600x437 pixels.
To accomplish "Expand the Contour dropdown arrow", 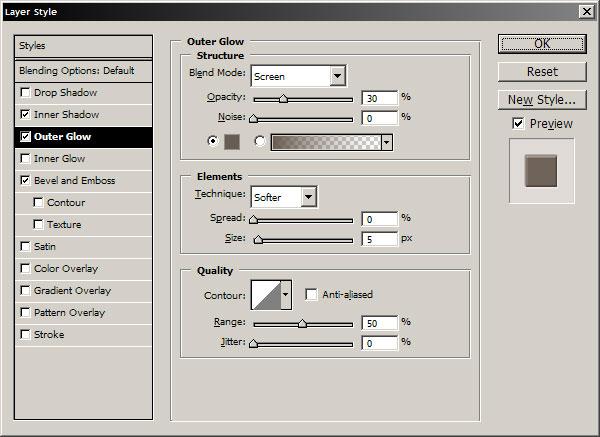I will click(x=287, y=294).
